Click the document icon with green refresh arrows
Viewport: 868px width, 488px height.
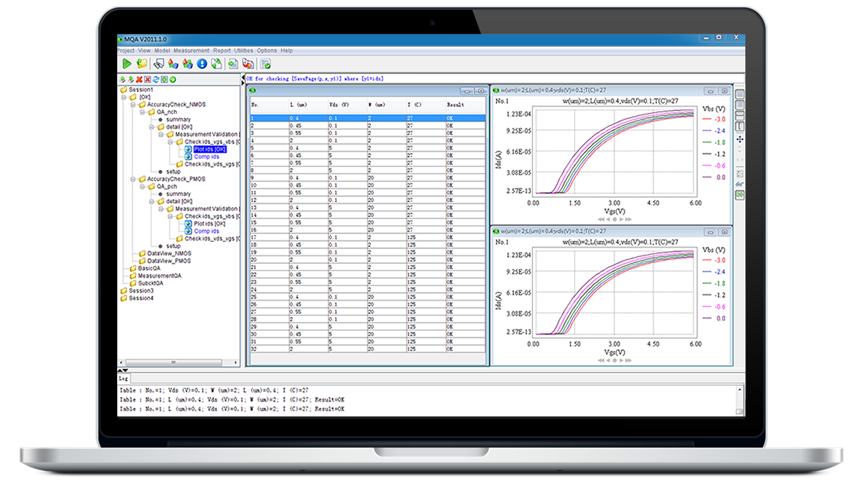click(x=217, y=64)
